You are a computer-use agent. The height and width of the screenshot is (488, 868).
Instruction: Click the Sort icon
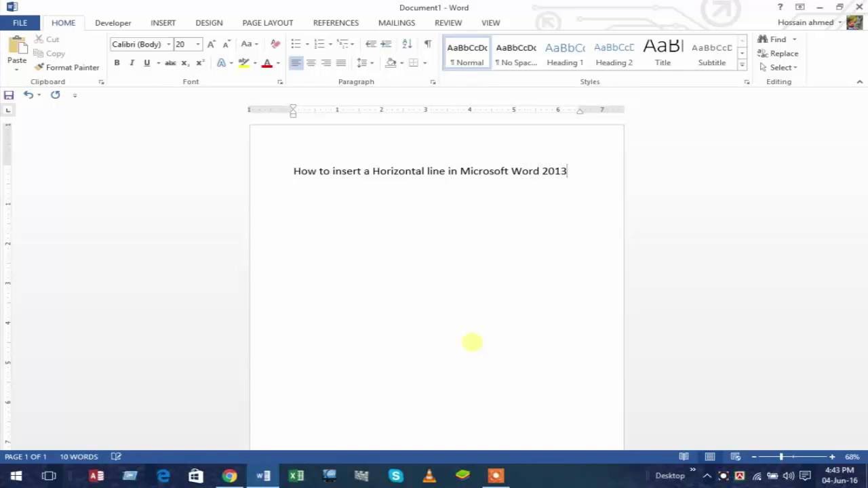[x=407, y=44]
